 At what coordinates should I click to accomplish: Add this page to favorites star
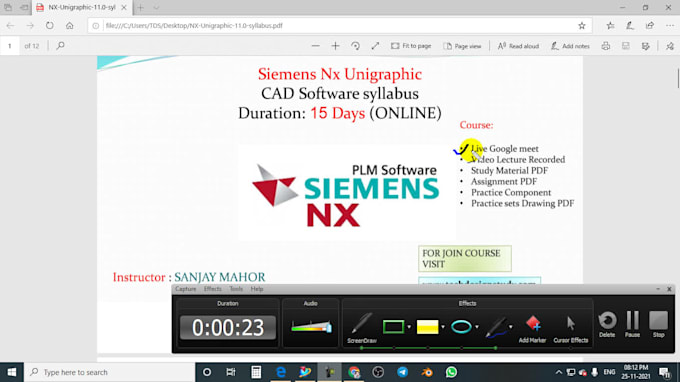[x=582, y=26]
